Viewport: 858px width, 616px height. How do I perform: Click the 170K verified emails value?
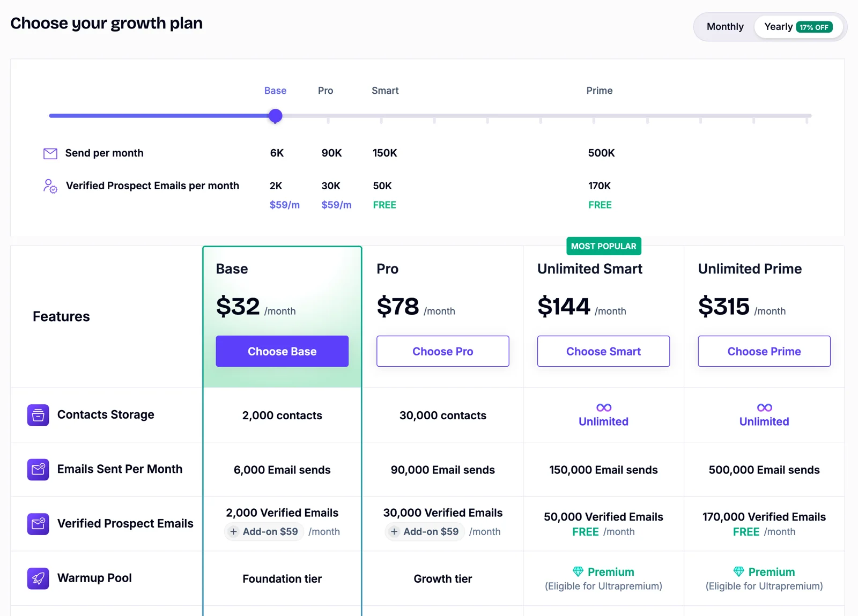click(600, 186)
